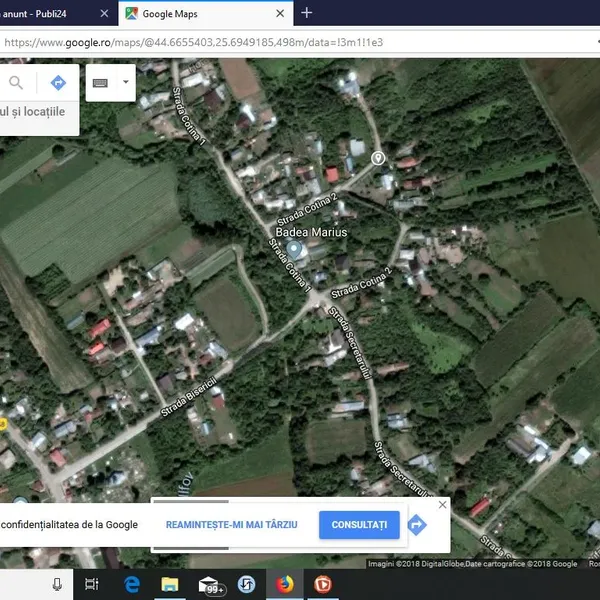Click the Strada Bisericii street label
Image resolution: width=600 pixels, height=600 pixels.
[189, 397]
